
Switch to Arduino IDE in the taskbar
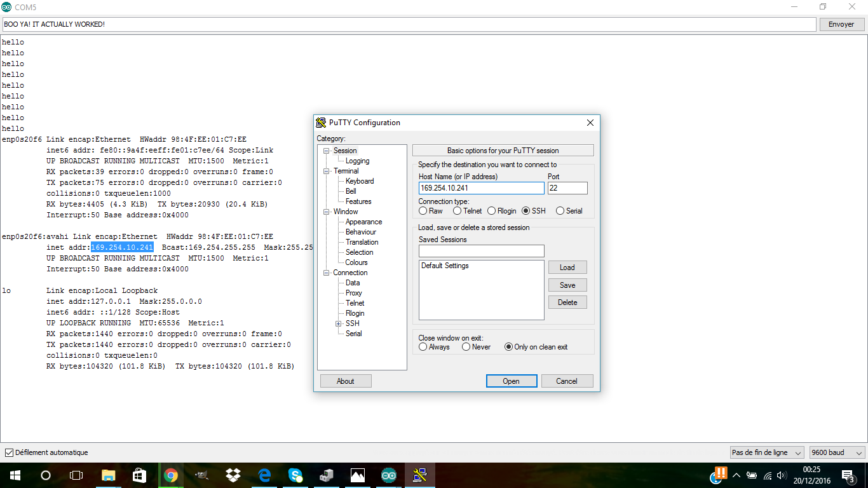click(x=388, y=475)
